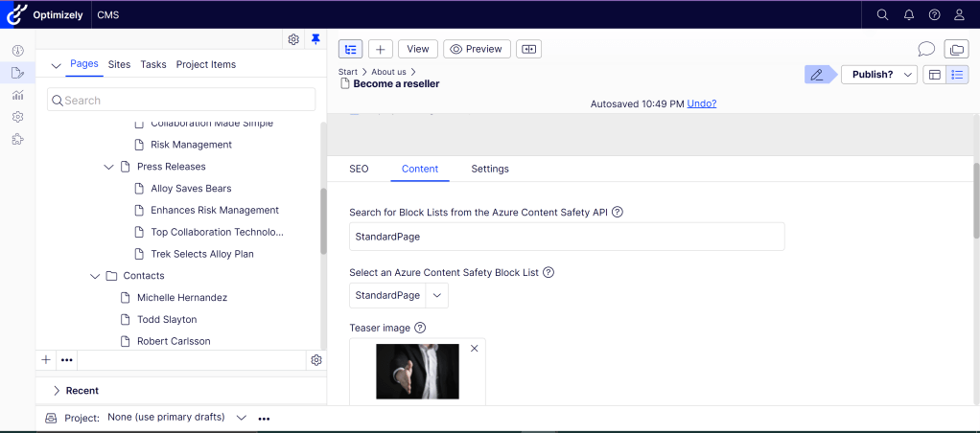
Task: Click the Undo? link
Action: [702, 103]
